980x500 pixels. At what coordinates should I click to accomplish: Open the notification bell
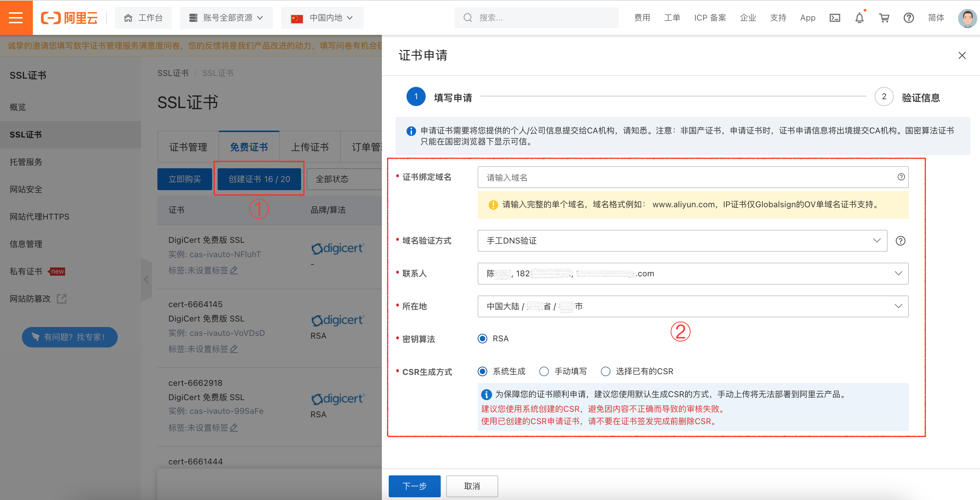(860, 18)
